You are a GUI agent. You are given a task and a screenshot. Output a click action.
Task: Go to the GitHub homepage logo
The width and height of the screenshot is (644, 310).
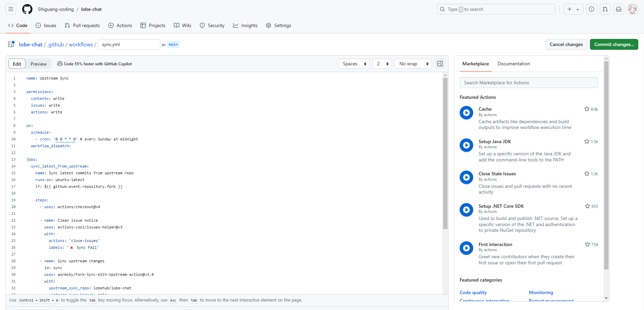tap(27, 9)
